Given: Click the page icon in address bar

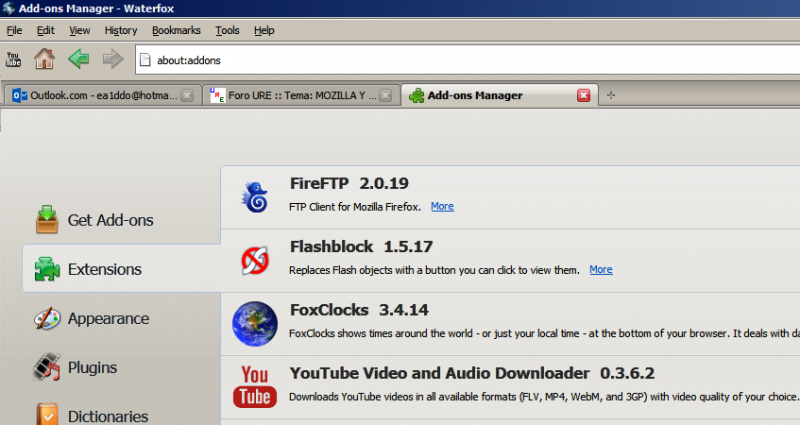Looking at the screenshot, I should 145,60.
